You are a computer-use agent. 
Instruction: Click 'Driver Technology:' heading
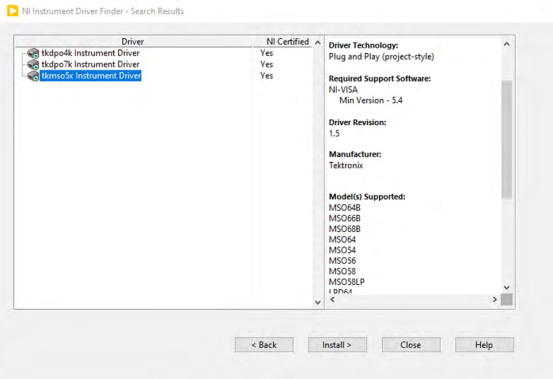[x=363, y=45]
